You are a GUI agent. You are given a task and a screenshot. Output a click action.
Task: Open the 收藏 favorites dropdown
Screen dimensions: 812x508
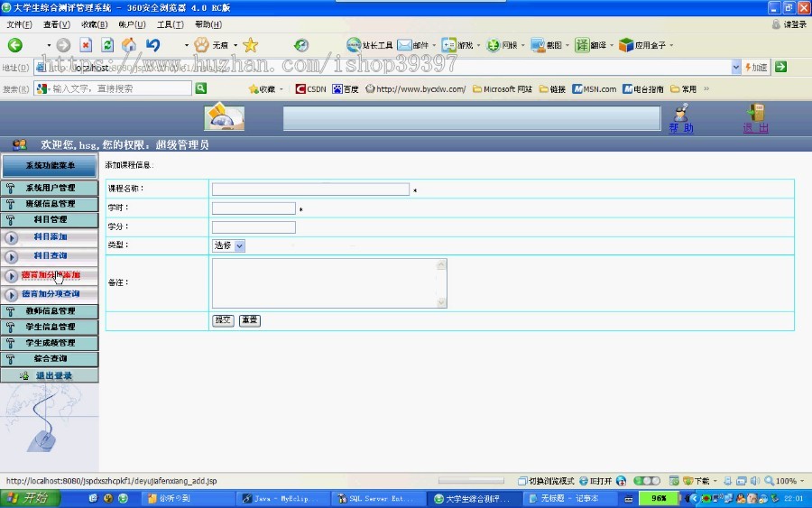pos(265,89)
